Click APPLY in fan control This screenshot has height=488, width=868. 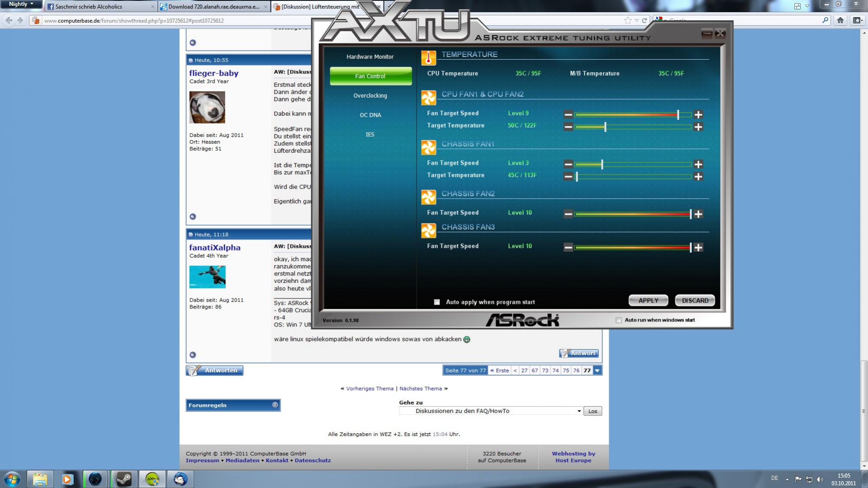point(648,301)
